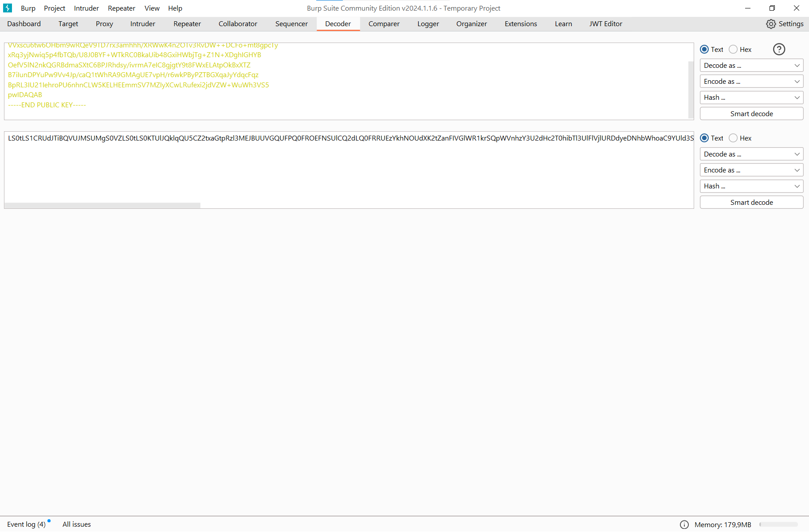This screenshot has width=809, height=532.
Task: Click the '-----END PUBLIC KEY-----' line
Action: 47,105
